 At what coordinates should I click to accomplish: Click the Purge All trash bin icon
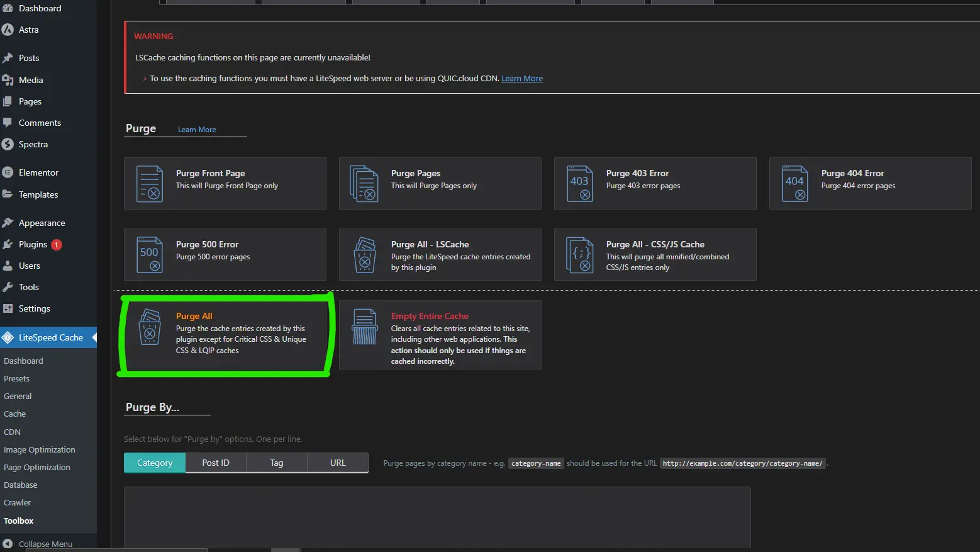coord(150,327)
